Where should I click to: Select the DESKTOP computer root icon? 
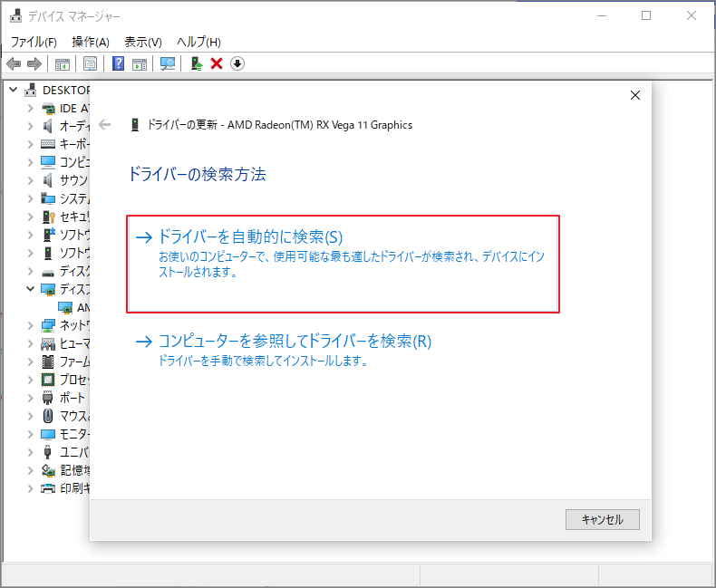[x=31, y=90]
